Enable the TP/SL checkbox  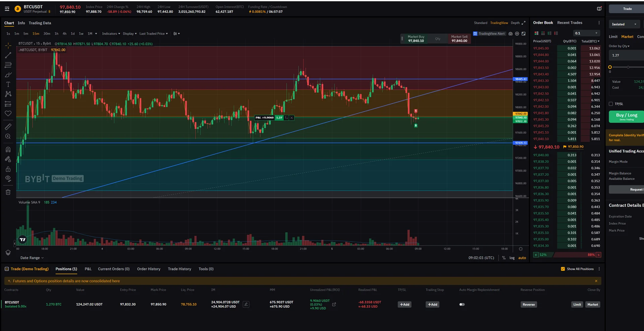[x=611, y=104]
